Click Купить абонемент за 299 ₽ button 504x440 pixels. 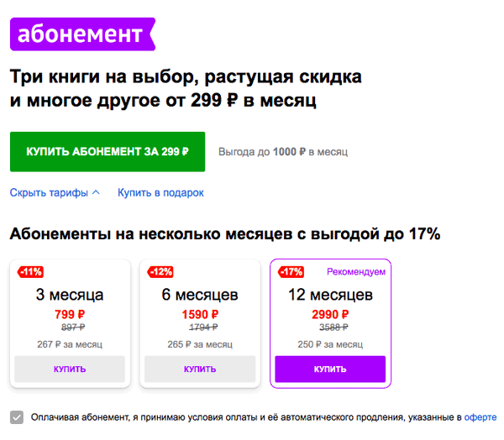point(108,152)
